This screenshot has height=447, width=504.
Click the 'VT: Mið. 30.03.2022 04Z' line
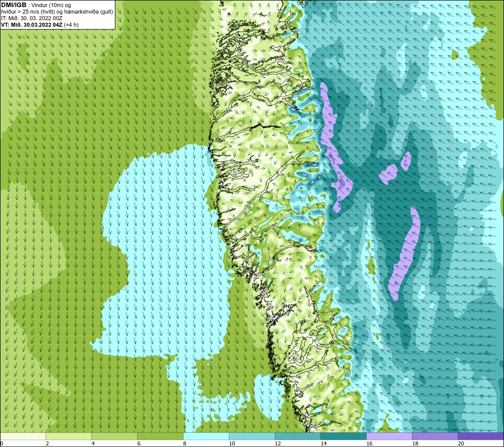coord(39,25)
